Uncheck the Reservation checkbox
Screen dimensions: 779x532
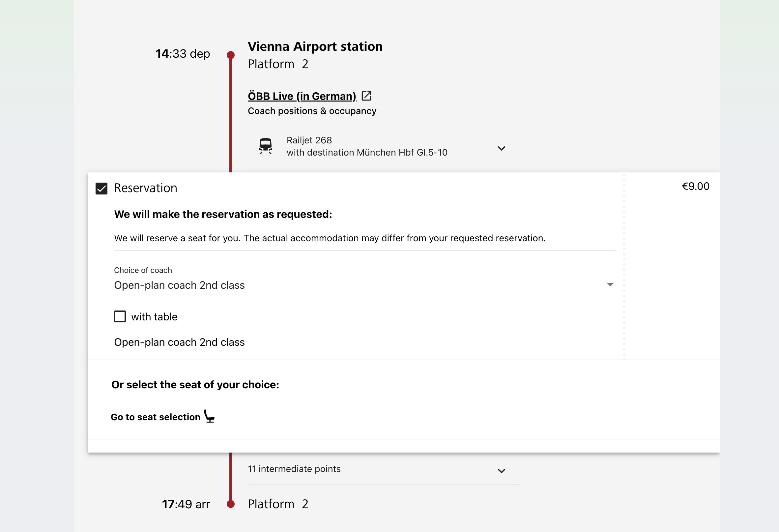101,189
